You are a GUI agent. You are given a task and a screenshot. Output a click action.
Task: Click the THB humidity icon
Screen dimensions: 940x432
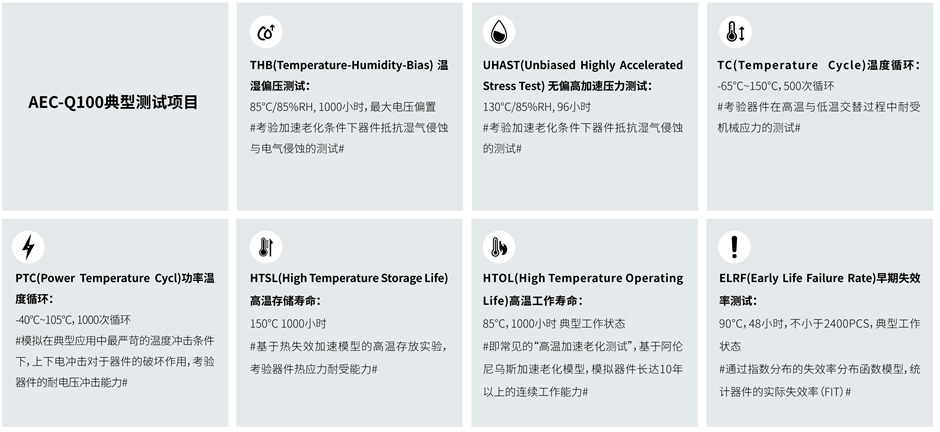266,32
